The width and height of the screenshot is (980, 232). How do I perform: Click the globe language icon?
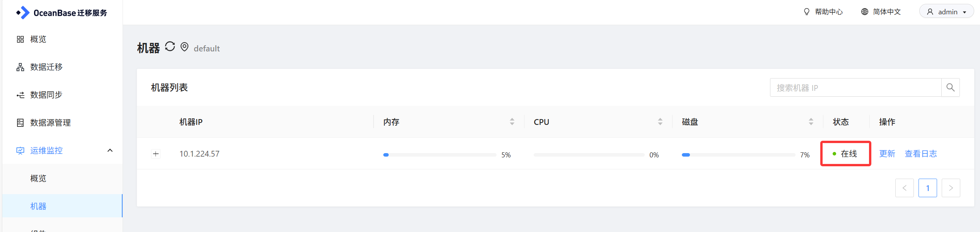pyautogui.click(x=864, y=12)
